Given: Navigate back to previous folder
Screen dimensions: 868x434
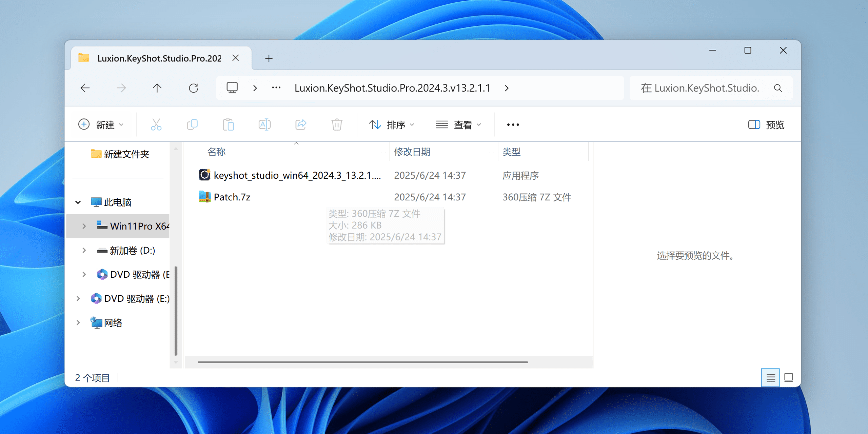Looking at the screenshot, I should tap(85, 88).
